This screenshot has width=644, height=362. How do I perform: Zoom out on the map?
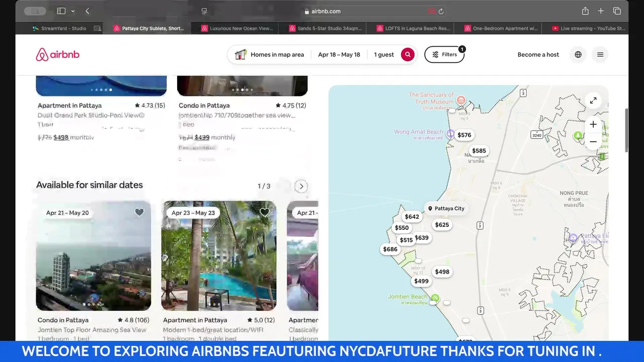point(593,142)
